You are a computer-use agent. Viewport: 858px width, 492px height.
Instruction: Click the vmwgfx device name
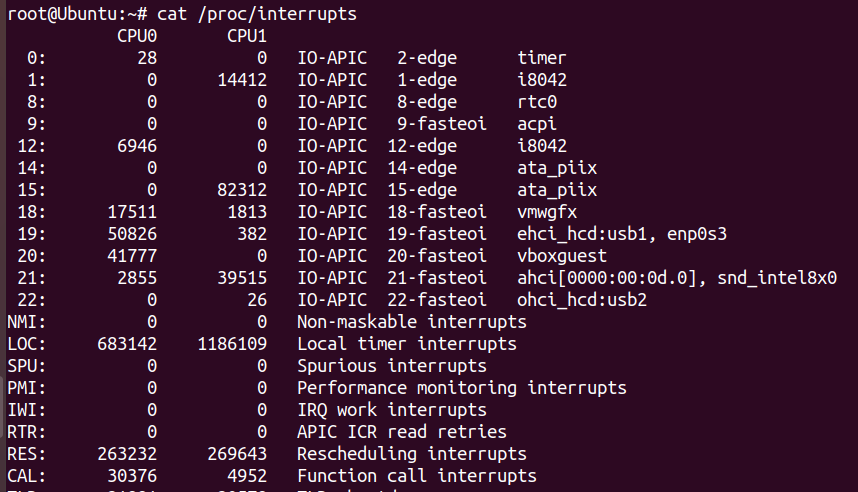pos(547,212)
